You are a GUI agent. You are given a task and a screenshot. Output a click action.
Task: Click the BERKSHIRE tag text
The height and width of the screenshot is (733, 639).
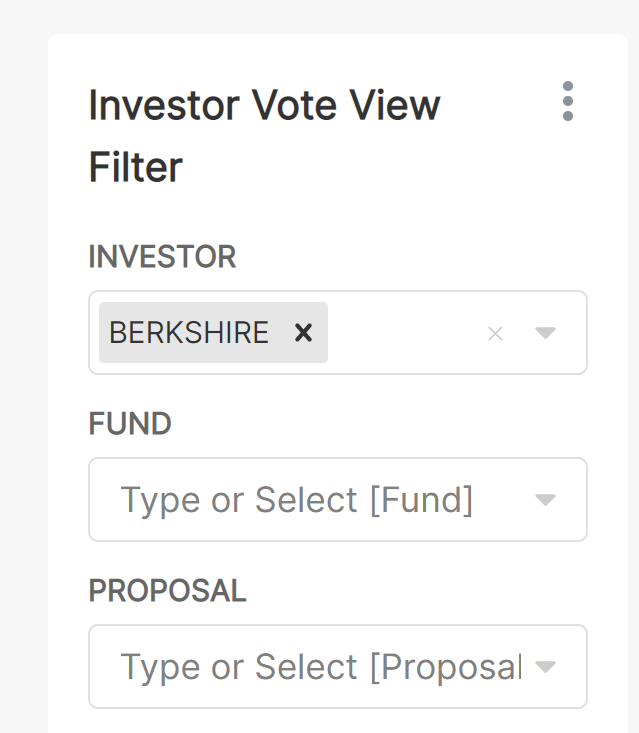click(x=189, y=332)
